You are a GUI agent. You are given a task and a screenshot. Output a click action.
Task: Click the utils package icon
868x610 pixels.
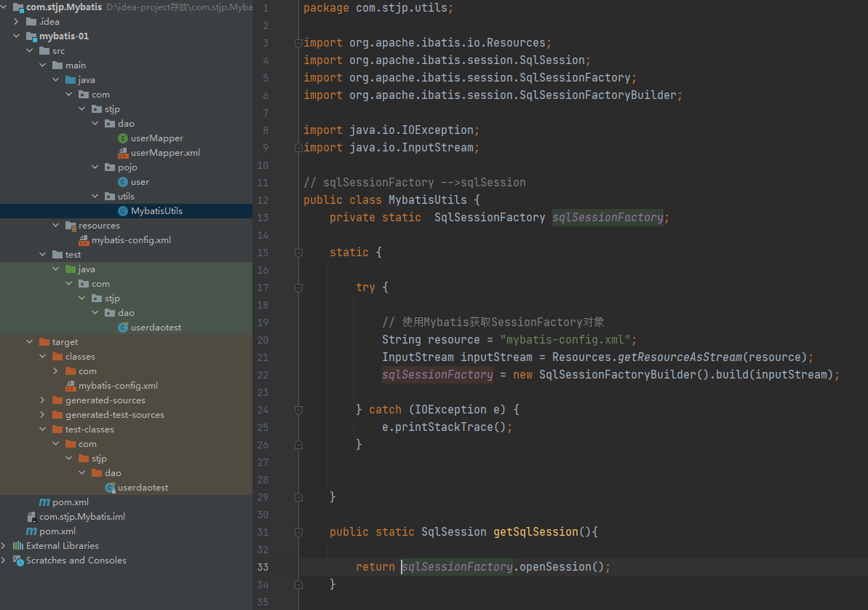[110, 196]
